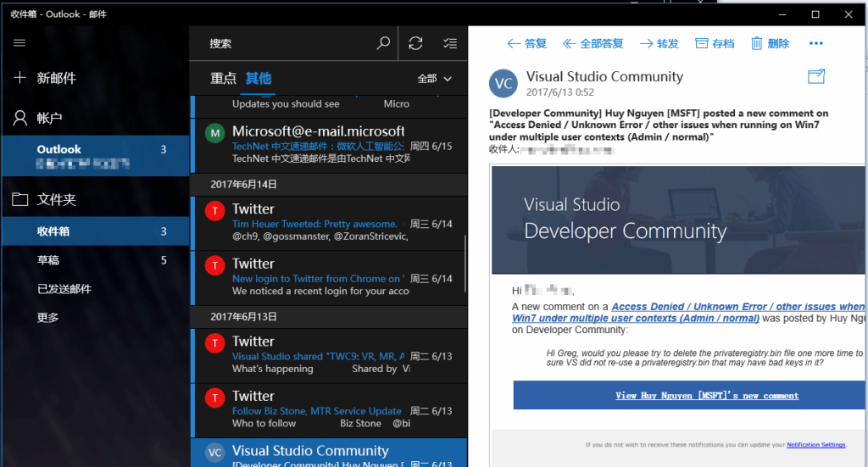This screenshot has width=868, height=467.
Task: Delete the email using trash icon
Action: pos(770,43)
